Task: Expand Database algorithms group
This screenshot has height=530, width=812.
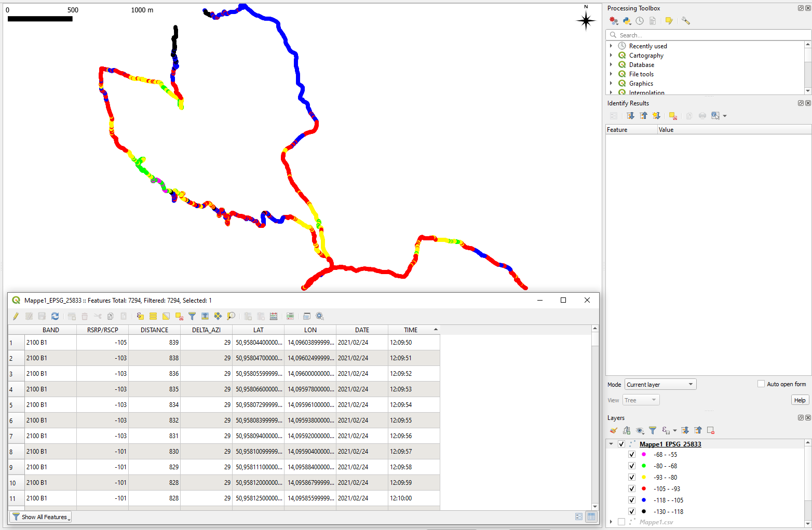Action: pyautogui.click(x=611, y=64)
